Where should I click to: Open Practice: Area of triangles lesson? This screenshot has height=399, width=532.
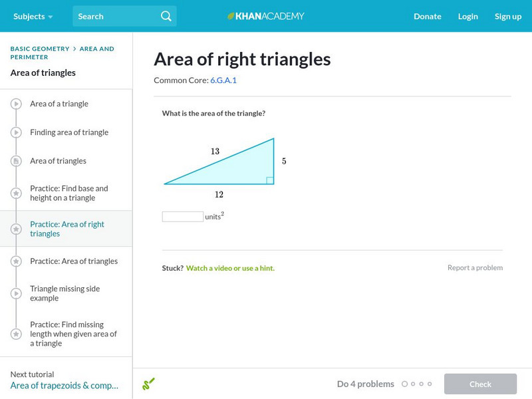[x=74, y=261]
